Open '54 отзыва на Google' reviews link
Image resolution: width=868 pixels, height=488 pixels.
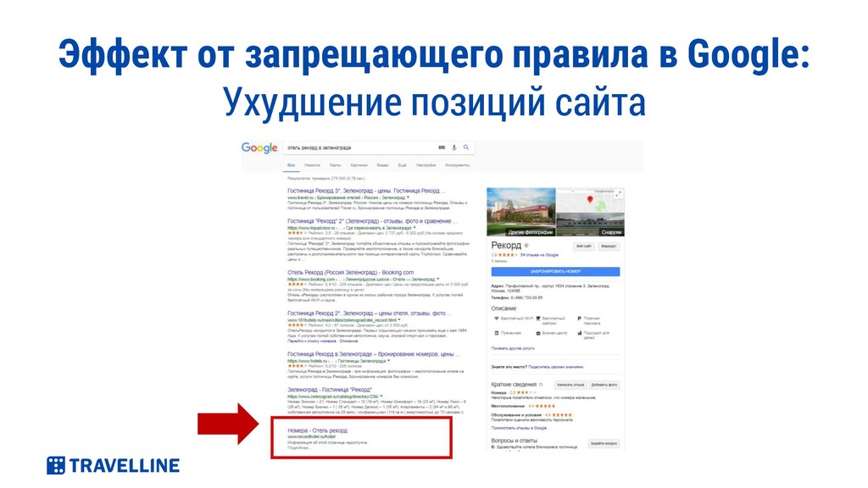(x=540, y=255)
